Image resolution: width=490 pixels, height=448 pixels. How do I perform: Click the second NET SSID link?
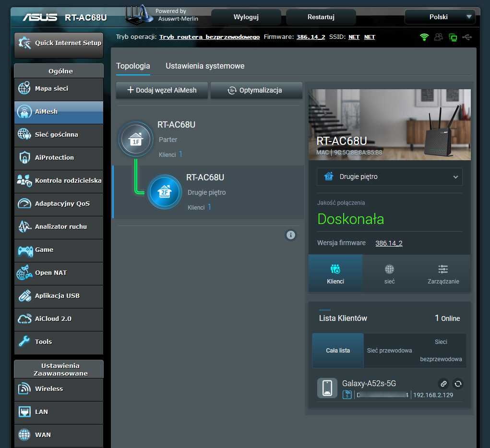point(370,37)
